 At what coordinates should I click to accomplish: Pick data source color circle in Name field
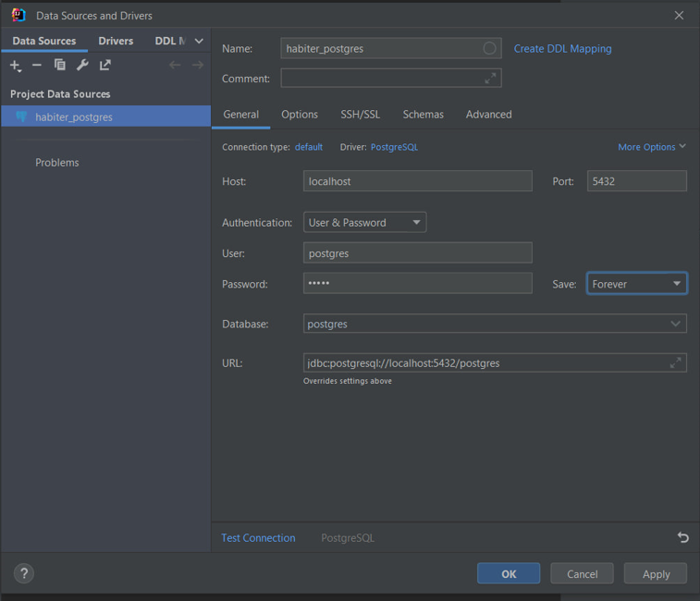pyautogui.click(x=489, y=48)
